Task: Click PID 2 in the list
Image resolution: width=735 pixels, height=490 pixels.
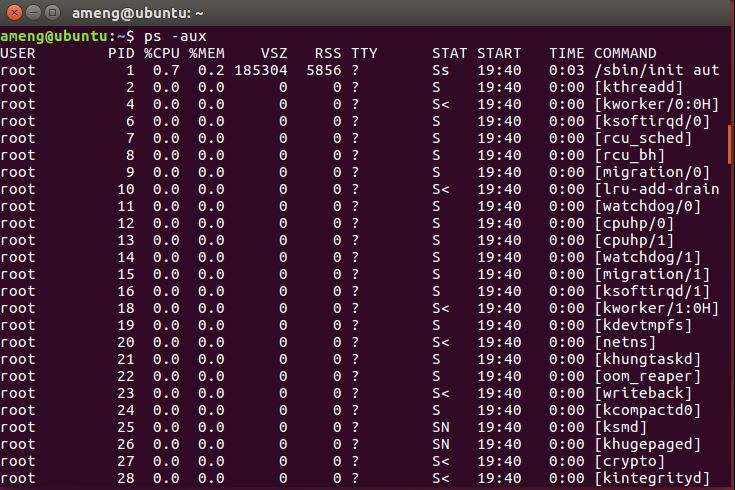Action: [130, 87]
